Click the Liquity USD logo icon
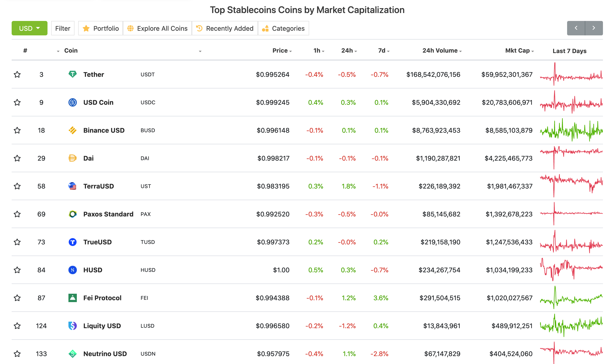The width and height of the screenshot is (609, 364). click(x=73, y=326)
